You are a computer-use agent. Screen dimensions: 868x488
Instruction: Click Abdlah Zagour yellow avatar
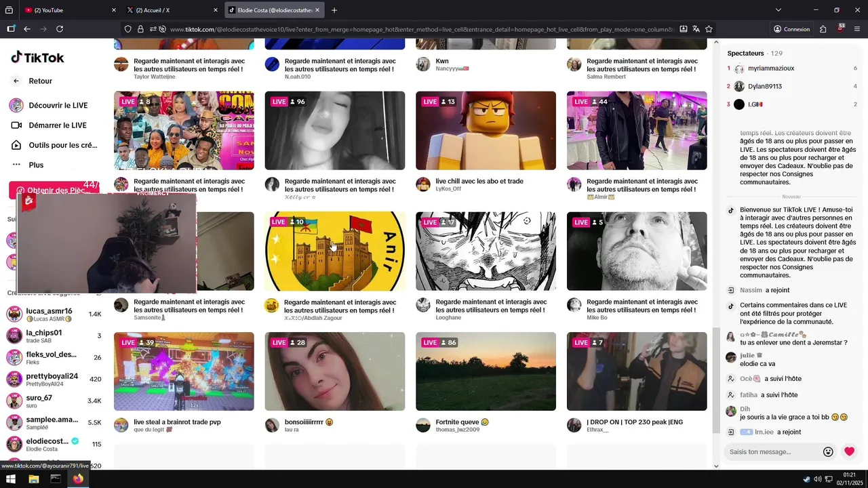[271, 306]
